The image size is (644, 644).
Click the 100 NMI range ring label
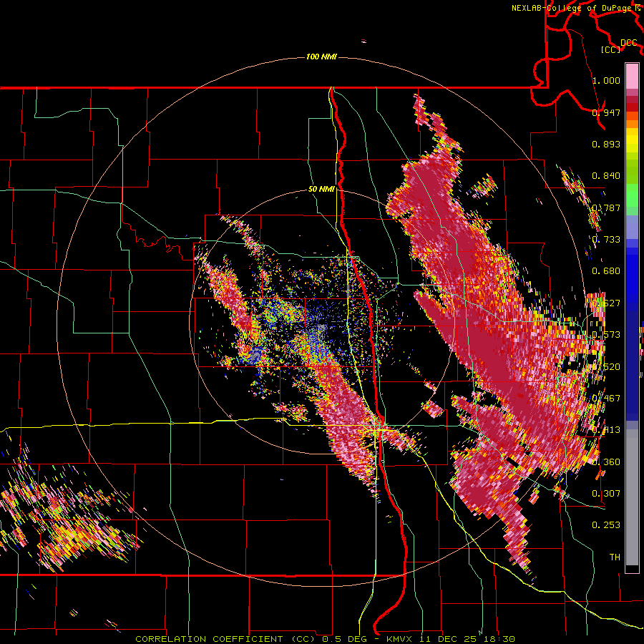pos(321,57)
